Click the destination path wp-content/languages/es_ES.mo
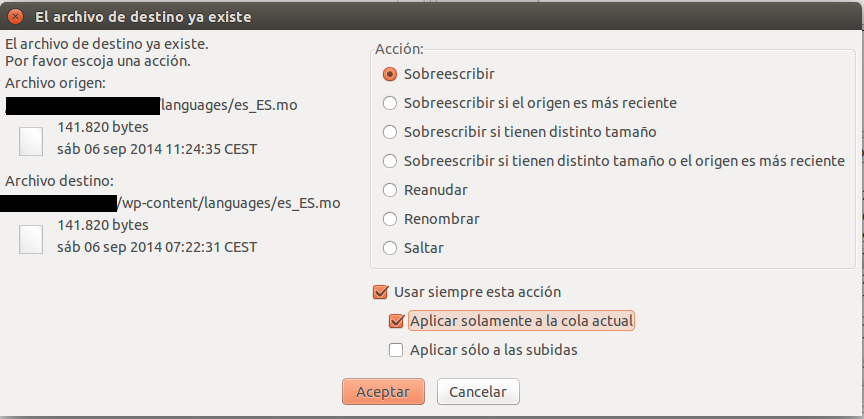The height and width of the screenshot is (419, 864). click(x=229, y=203)
